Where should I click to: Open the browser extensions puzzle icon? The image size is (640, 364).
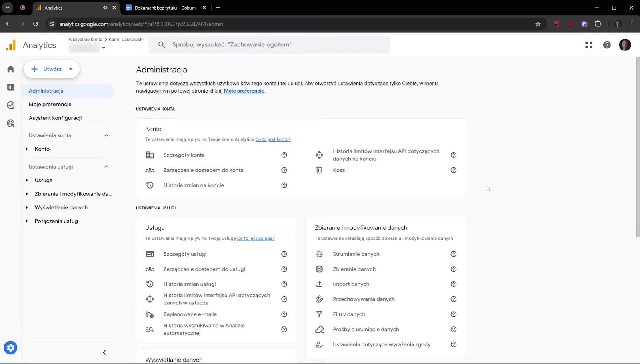[598, 24]
